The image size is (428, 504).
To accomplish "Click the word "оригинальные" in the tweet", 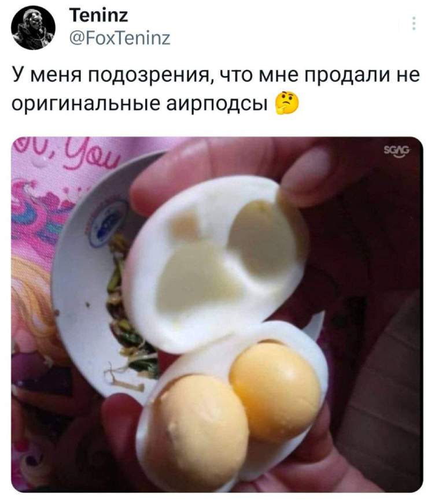I will coord(86,103).
